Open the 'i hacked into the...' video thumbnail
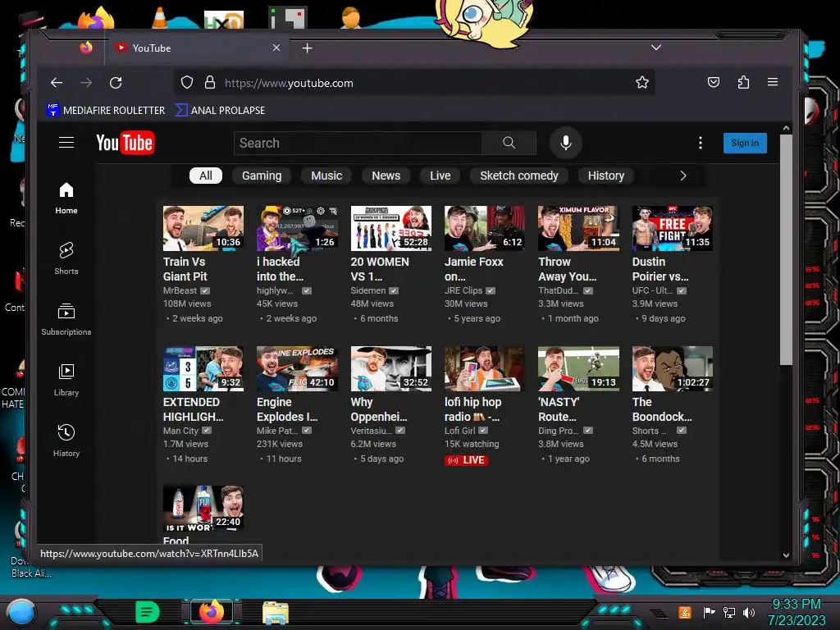The image size is (840, 630). pos(297,228)
